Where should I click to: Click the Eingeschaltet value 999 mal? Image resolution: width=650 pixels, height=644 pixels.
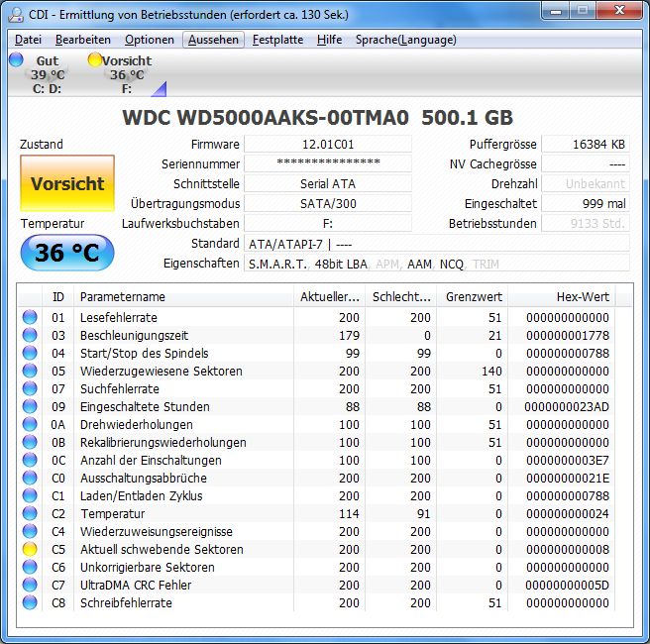pos(586,203)
